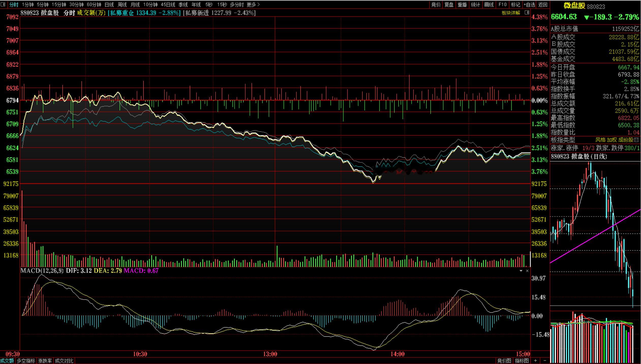Toggle the 竞价图 view
Image resolution: width=641 pixels, height=364 pixels.
(504, 361)
